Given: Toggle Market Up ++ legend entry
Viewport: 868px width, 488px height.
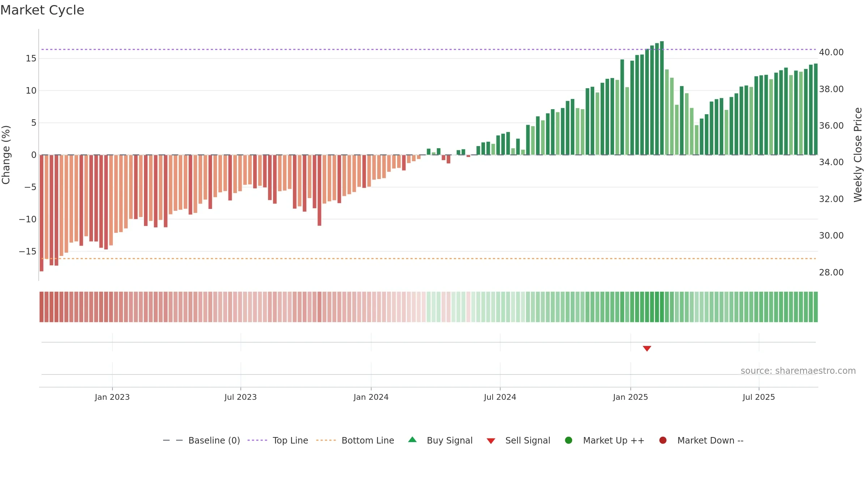Looking at the screenshot, I should pos(604,440).
